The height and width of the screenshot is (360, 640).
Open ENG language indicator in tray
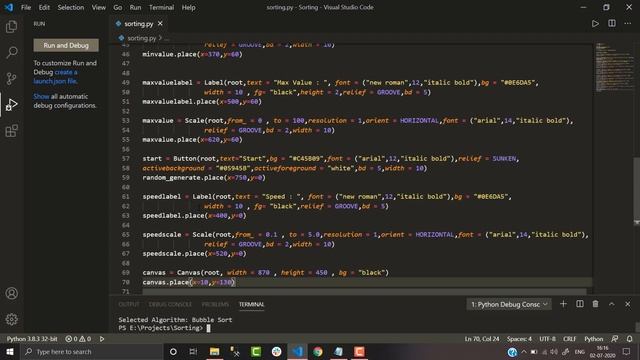580,352
